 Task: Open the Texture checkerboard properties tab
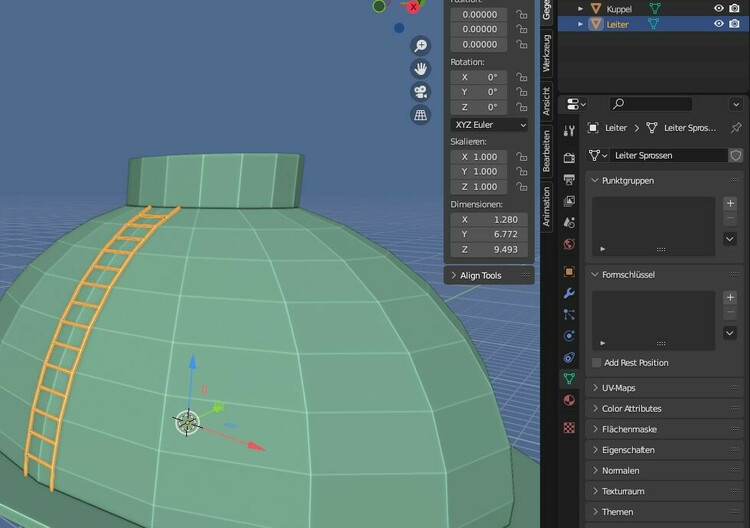click(569, 427)
